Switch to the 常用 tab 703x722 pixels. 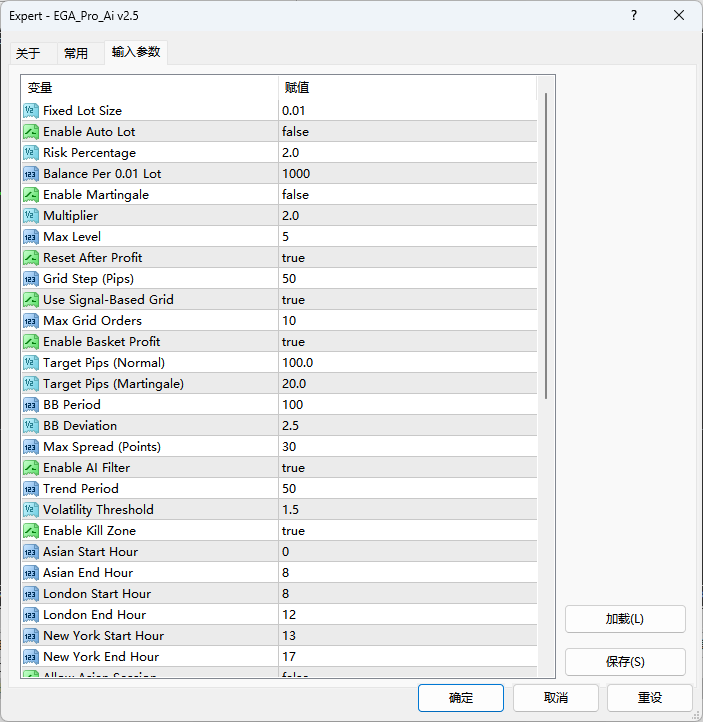click(x=76, y=53)
